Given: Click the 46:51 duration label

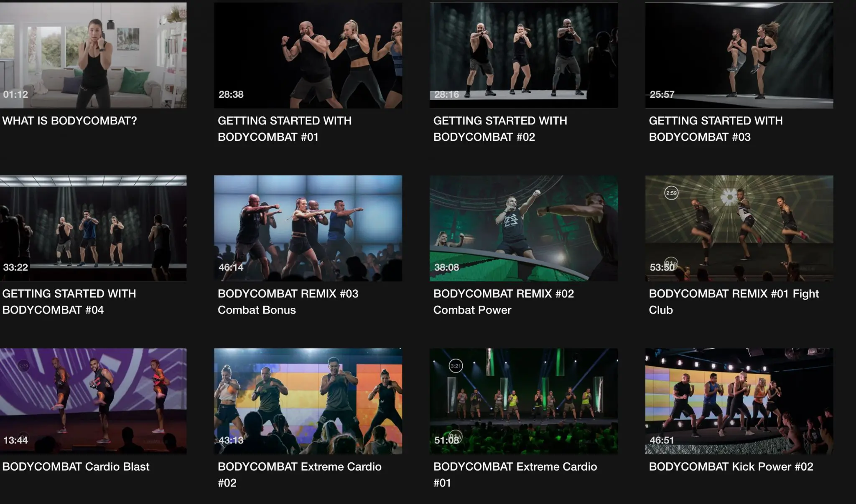Looking at the screenshot, I should pos(662,440).
